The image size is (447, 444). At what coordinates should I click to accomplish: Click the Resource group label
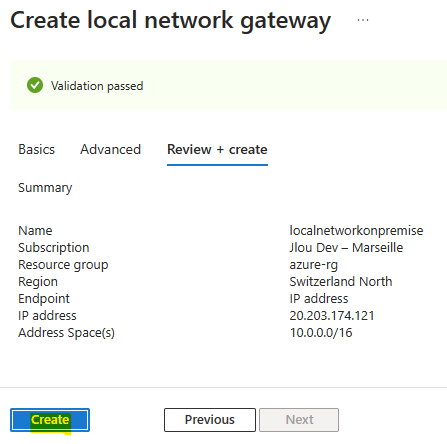(63, 265)
